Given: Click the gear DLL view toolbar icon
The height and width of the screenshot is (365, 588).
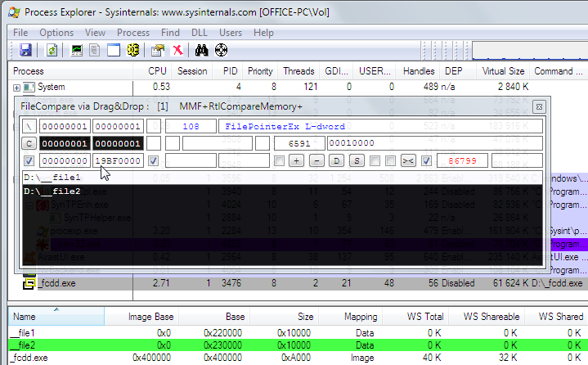Looking at the screenshot, I should (132, 50).
